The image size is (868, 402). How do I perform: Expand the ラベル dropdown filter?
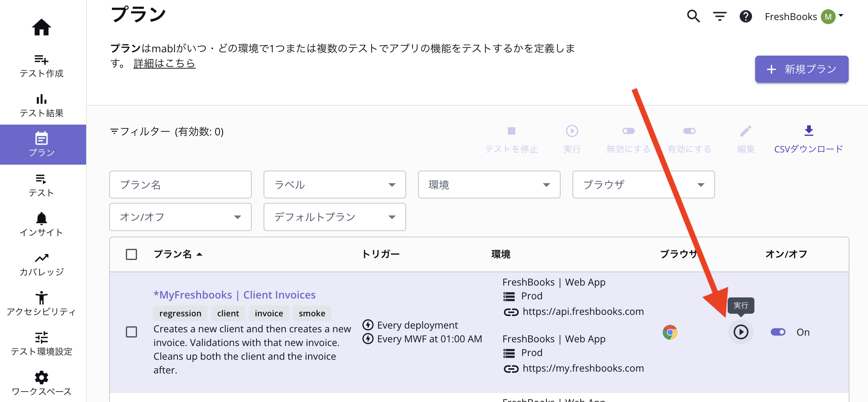(335, 185)
